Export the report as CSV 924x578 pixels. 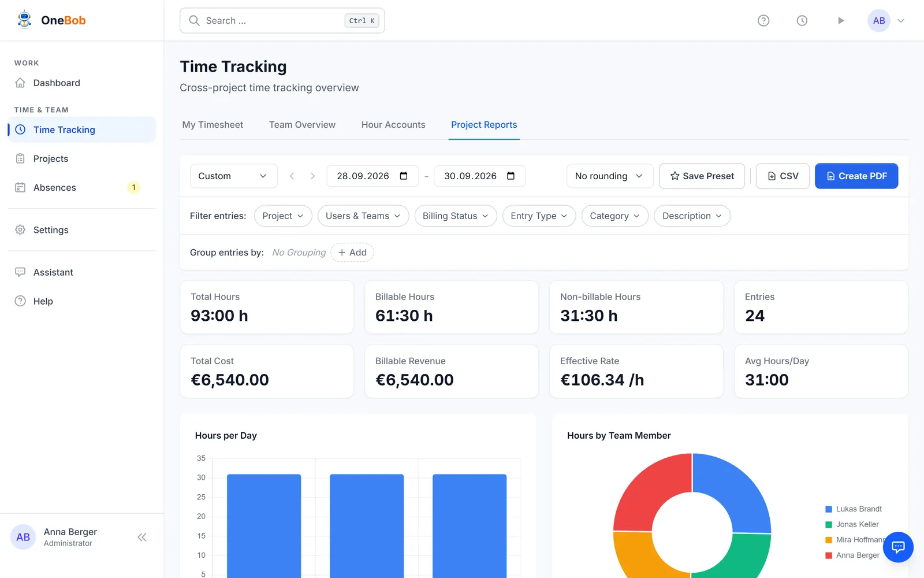(x=783, y=176)
